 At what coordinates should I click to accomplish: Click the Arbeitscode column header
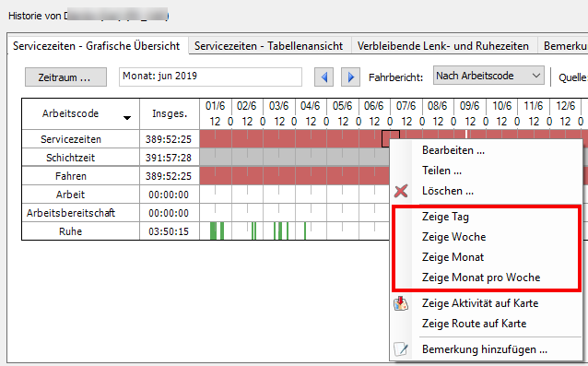(80, 113)
